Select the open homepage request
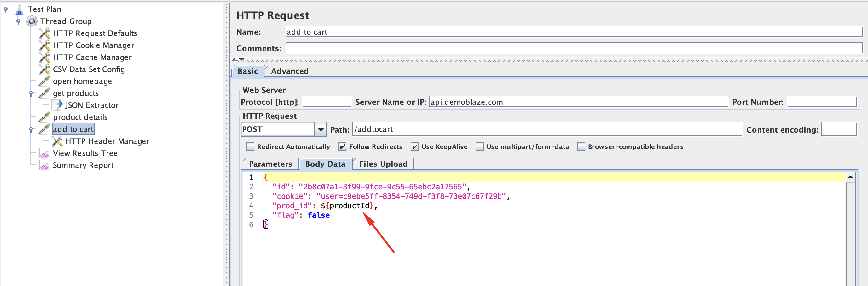The image size is (868, 286). pyautogui.click(x=82, y=81)
